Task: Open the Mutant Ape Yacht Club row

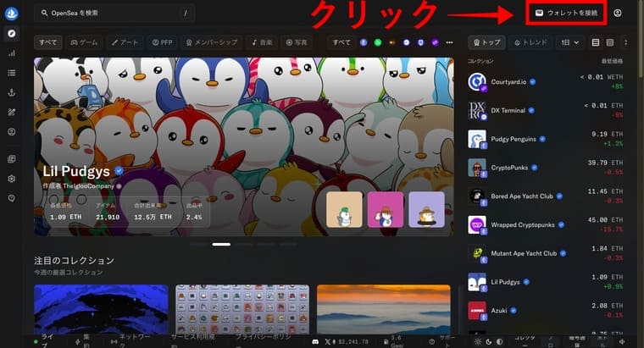Action: pyautogui.click(x=545, y=253)
